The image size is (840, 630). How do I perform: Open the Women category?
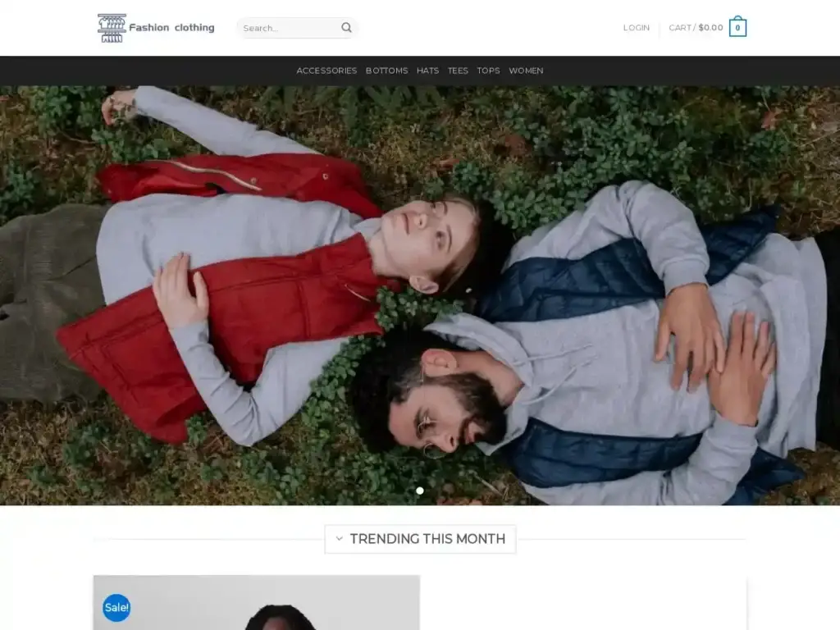tap(526, 71)
